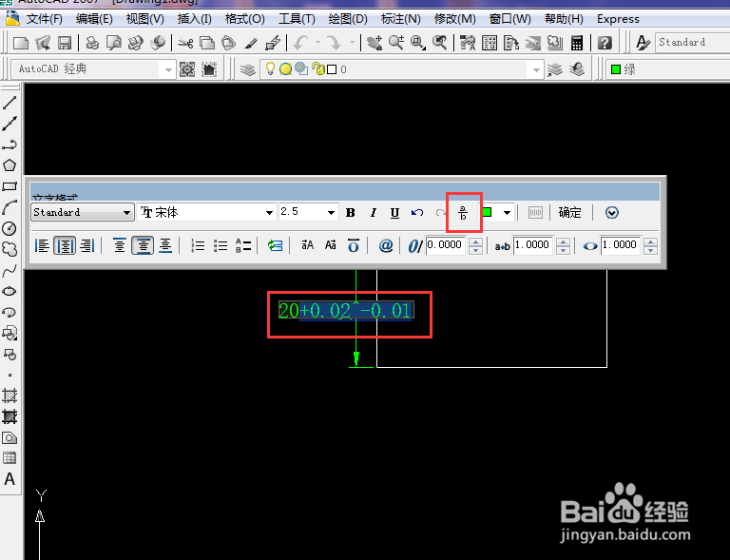Toggle overline text formatting
Image resolution: width=730 pixels, height=560 pixels.
[354, 245]
